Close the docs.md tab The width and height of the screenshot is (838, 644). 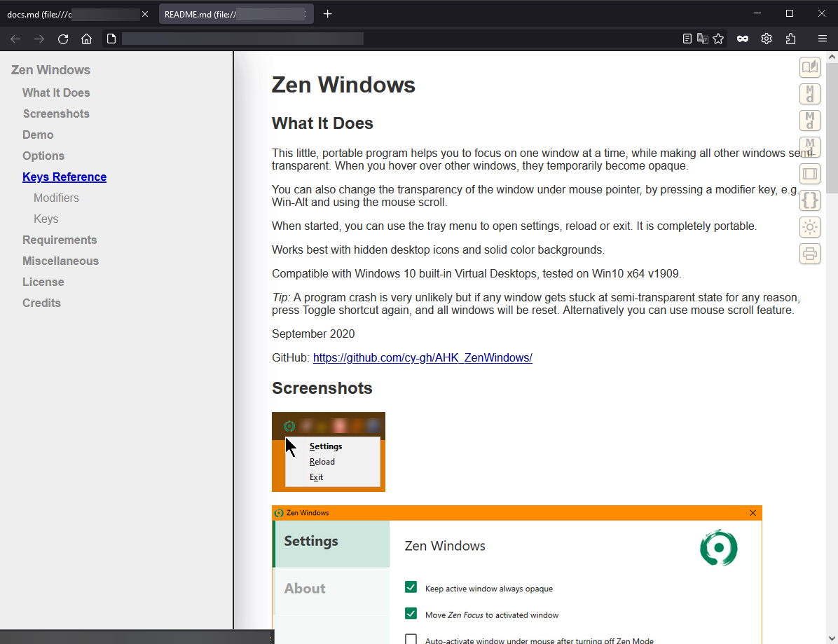tap(145, 14)
